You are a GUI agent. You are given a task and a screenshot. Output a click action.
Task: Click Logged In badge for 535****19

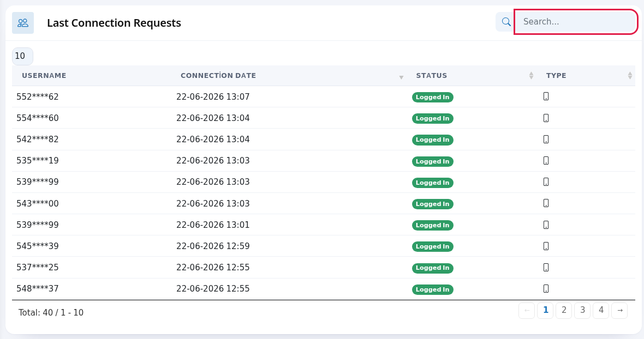coord(432,161)
